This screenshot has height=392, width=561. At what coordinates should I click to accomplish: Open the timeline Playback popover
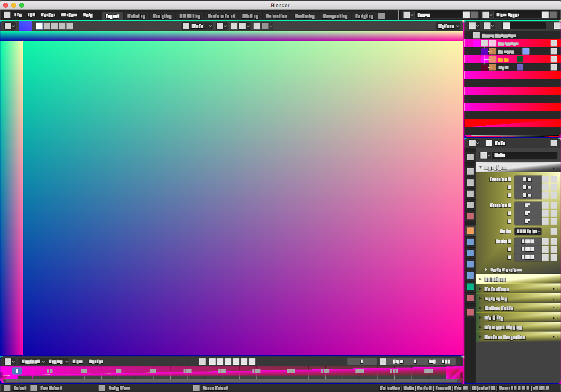(33, 362)
